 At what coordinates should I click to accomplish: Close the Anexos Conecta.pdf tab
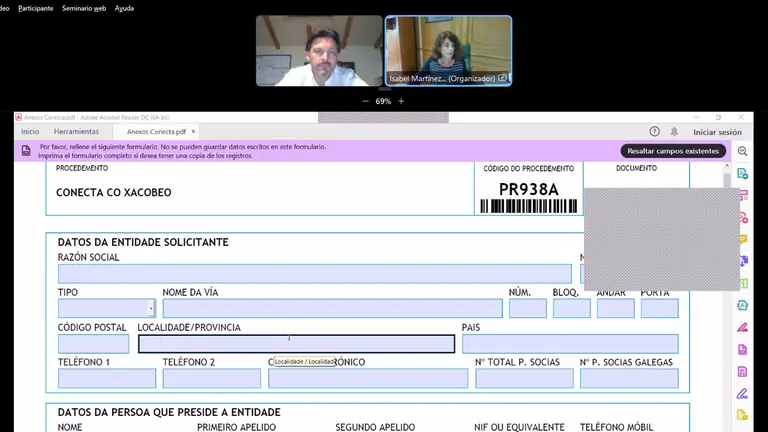[194, 131]
